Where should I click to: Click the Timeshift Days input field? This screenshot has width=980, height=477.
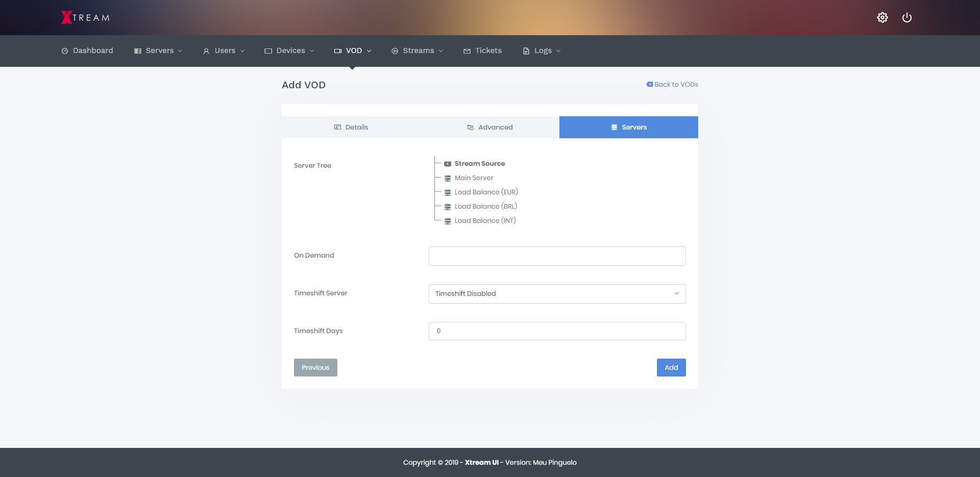tap(557, 331)
